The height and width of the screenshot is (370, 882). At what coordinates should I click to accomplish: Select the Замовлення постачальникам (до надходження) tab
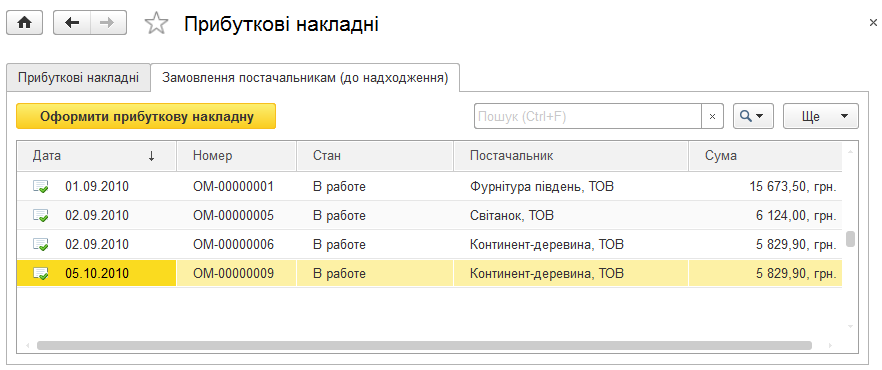(x=305, y=78)
